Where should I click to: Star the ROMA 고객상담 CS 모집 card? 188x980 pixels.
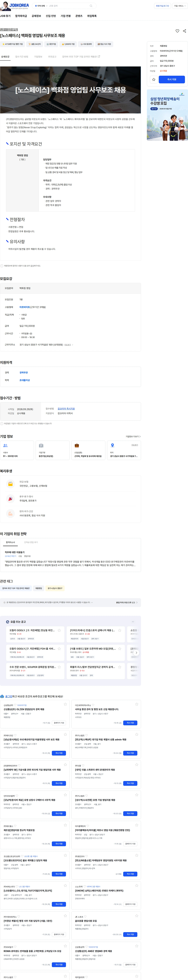point(66,946)
